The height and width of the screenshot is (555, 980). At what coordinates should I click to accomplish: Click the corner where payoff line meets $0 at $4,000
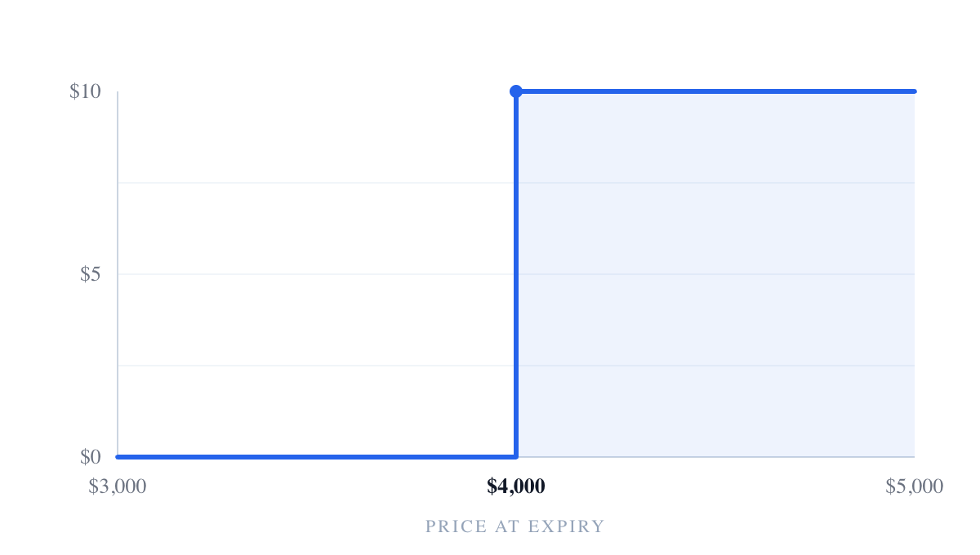[516, 457]
